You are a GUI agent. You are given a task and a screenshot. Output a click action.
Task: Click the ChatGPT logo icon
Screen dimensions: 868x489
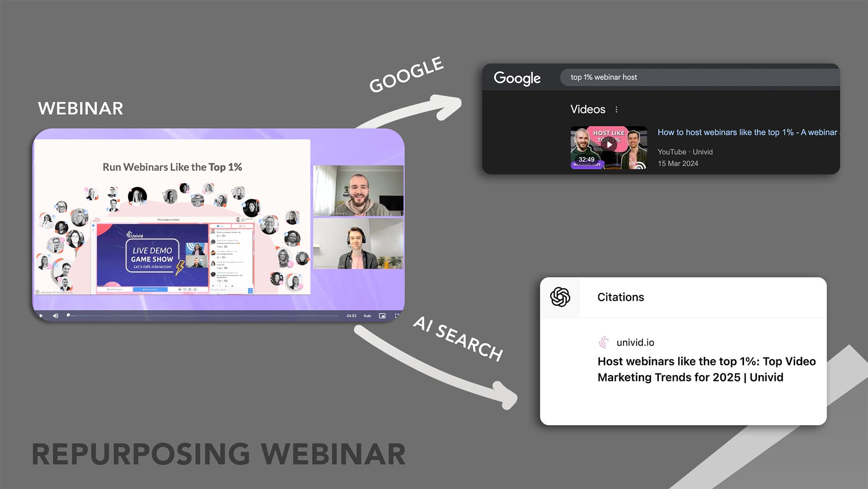coord(560,297)
